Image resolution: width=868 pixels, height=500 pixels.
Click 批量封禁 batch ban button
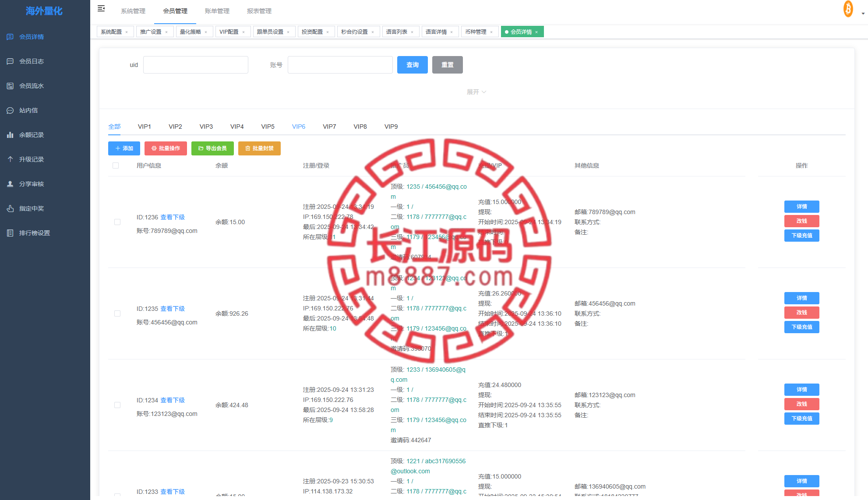[x=259, y=148]
